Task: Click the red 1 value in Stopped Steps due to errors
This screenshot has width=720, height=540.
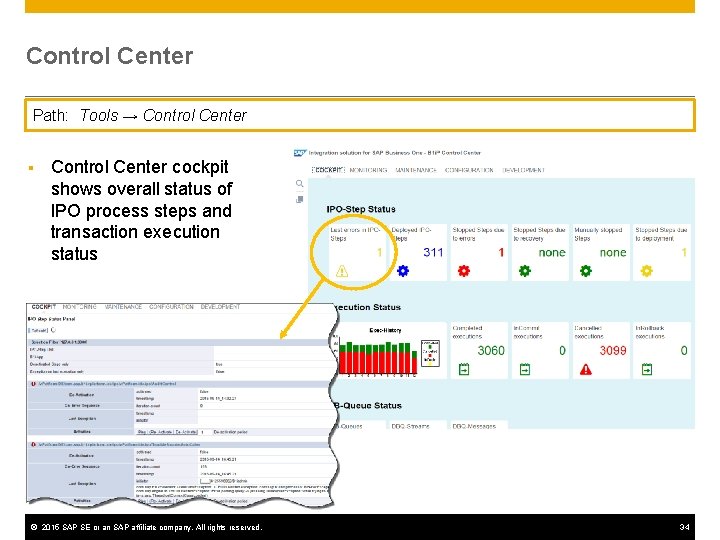Action: tap(501, 253)
